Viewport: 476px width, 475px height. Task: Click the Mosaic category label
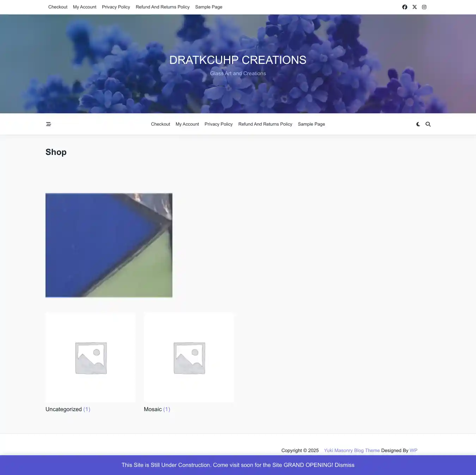153,409
